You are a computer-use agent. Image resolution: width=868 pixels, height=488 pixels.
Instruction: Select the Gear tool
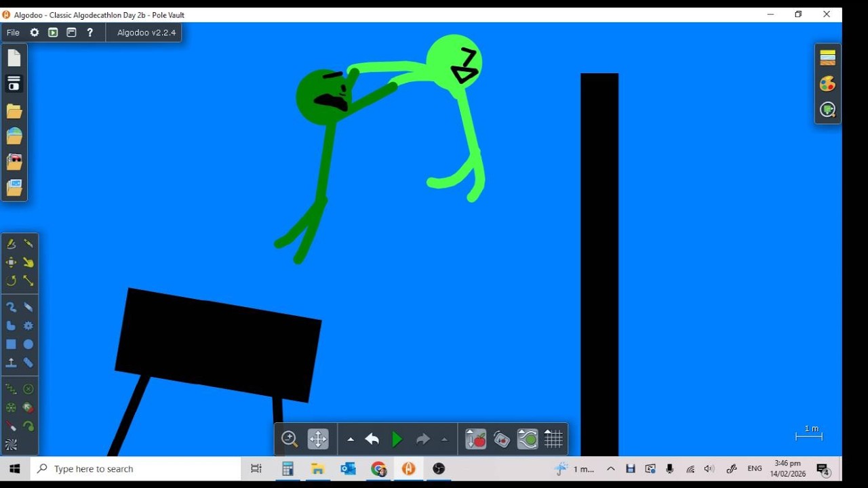tap(28, 326)
